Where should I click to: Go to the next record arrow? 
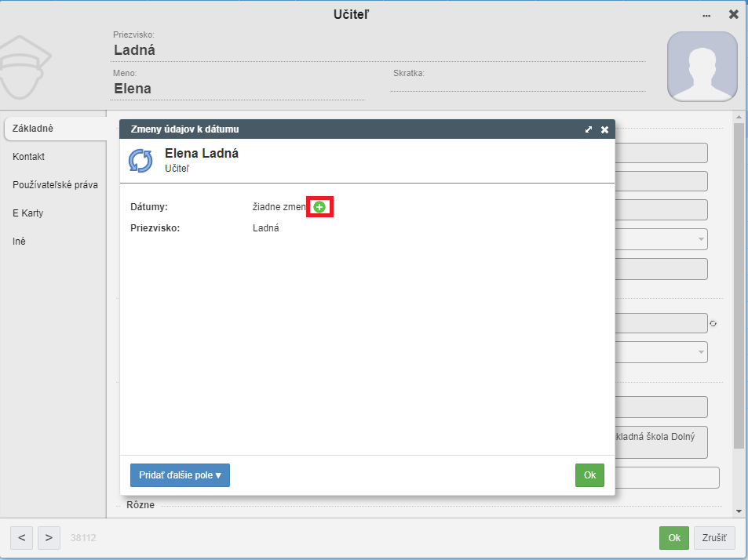coord(49,537)
